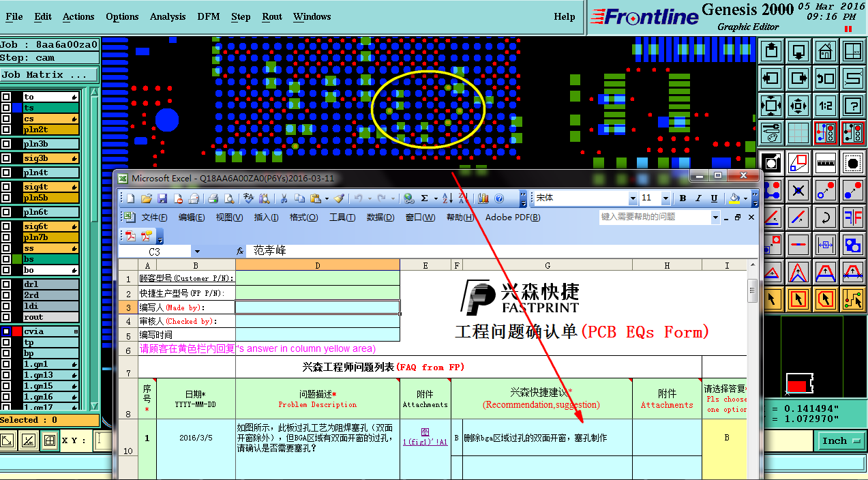This screenshot has width=868, height=480.
Task: Select the rotate arrow tool
Action: [826, 217]
